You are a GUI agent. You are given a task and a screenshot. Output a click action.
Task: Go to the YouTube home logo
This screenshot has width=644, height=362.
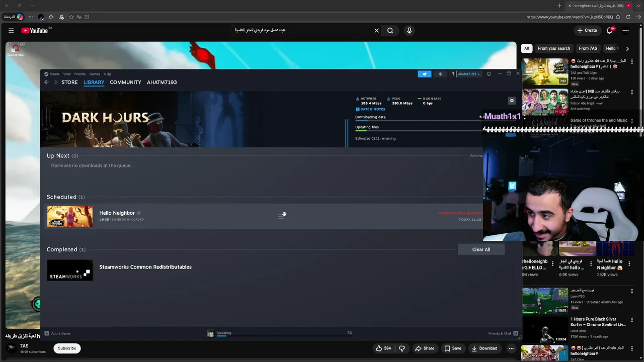coord(35,31)
